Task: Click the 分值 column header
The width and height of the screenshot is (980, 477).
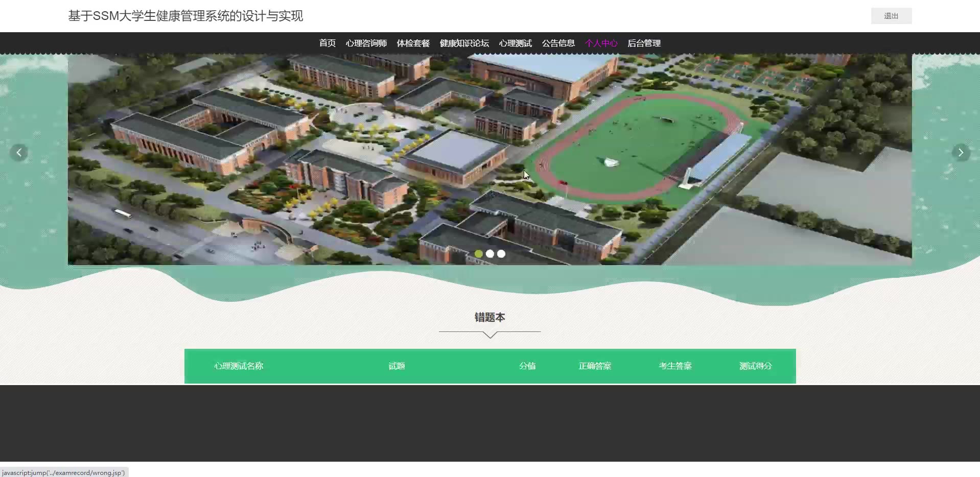Action: point(527,366)
